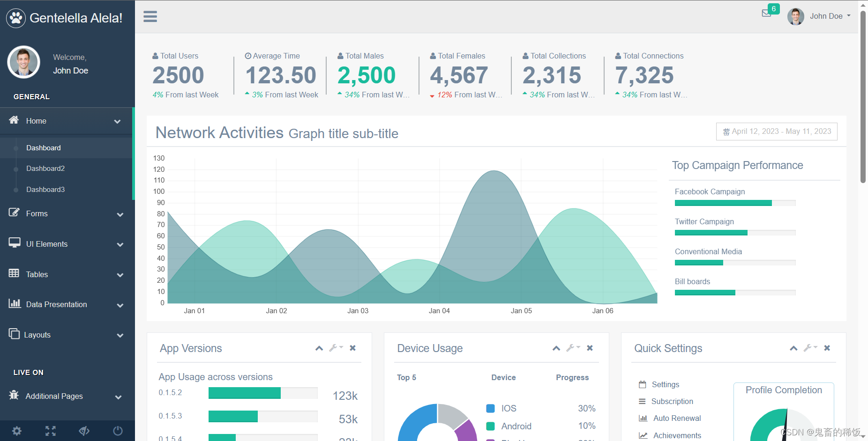Click the Total Connections value 7,325
The width and height of the screenshot is (868, 441).
tap(644, 75)
